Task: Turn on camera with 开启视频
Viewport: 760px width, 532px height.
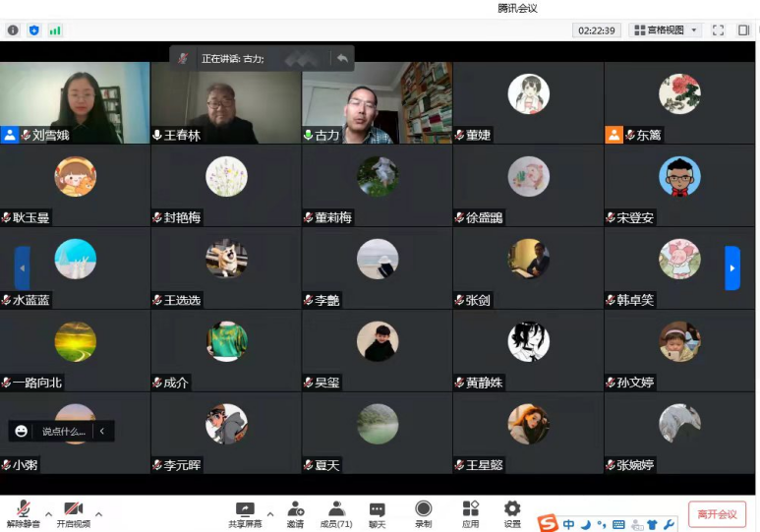Action: pyautogui.click(x=73, y=513)
